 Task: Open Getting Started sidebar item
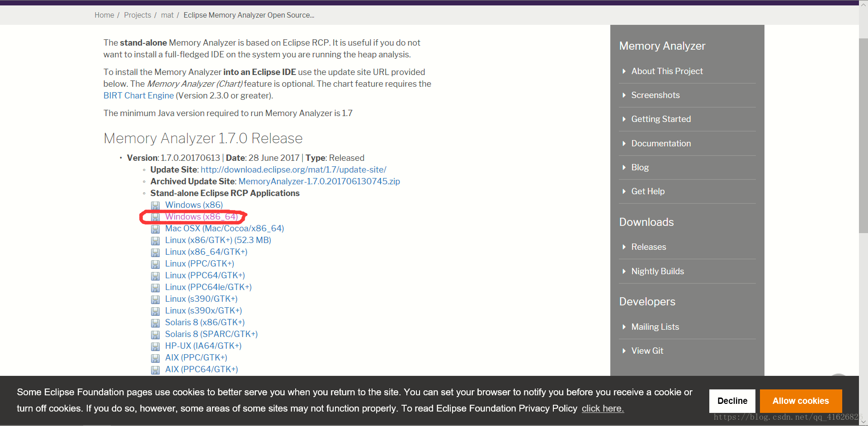pyautogui.click(x=661, y=119)
